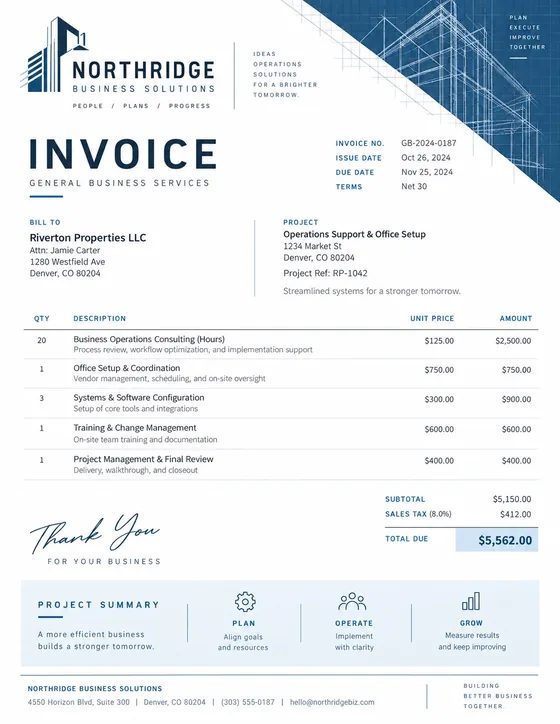Click the TOTAL DUE label
This screenshot has width=560, height=724.
(x=407, y=539)
